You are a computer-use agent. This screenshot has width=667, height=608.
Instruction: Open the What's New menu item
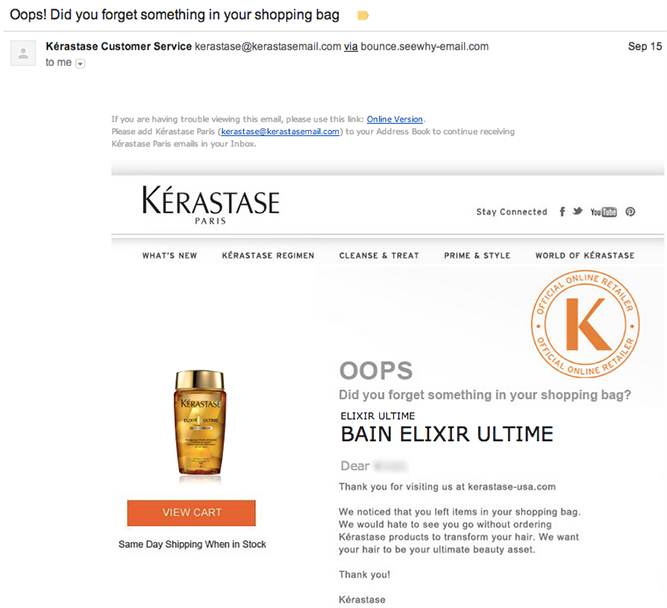170,255
